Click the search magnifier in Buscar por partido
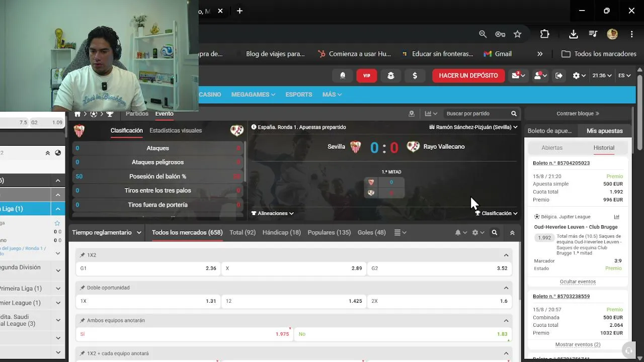Screen dimensions: 644x362 (x=514, y=114)
